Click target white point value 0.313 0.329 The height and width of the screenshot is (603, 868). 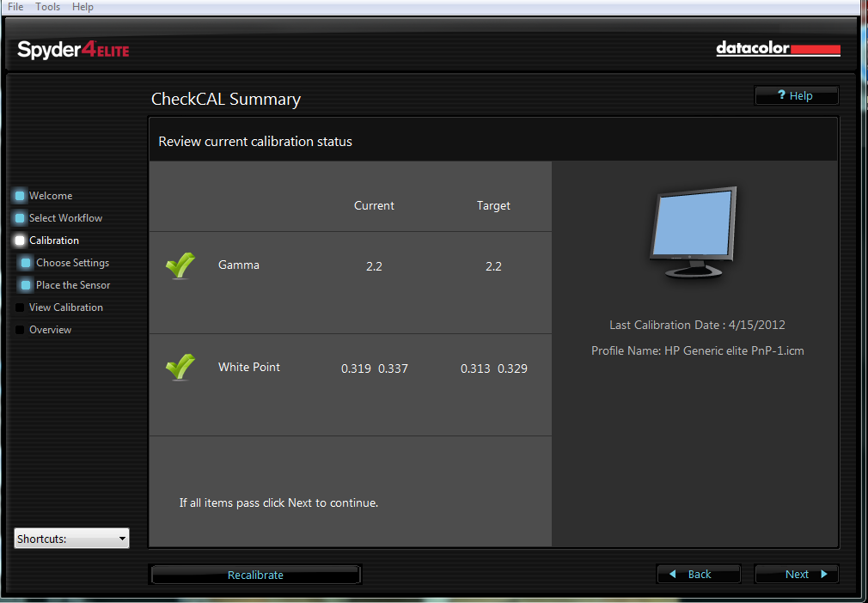494,368
